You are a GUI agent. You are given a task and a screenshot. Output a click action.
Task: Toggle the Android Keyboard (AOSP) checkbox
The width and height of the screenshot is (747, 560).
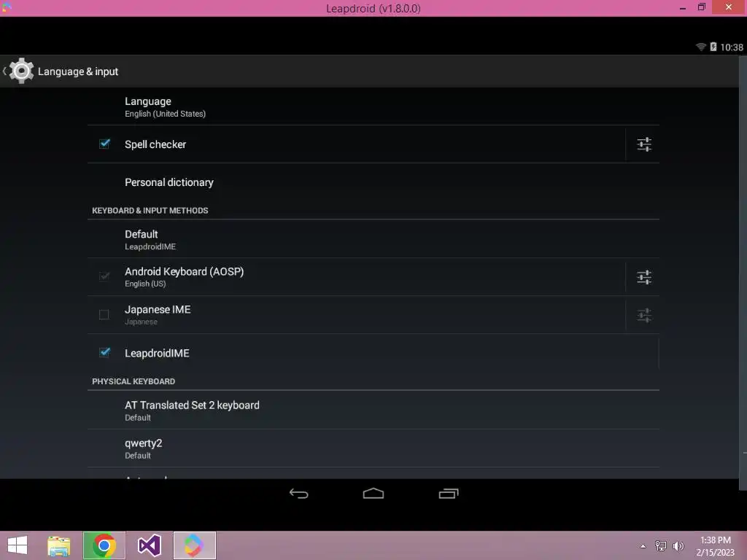click(x=104, y=276)
